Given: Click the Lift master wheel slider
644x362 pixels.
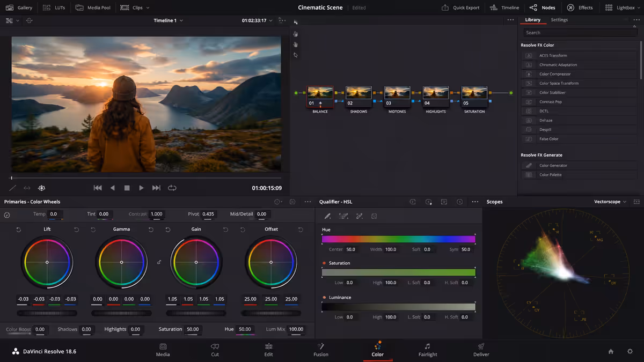Looking at the screenshot, I should pyautogui.click(x=47, y=313).
